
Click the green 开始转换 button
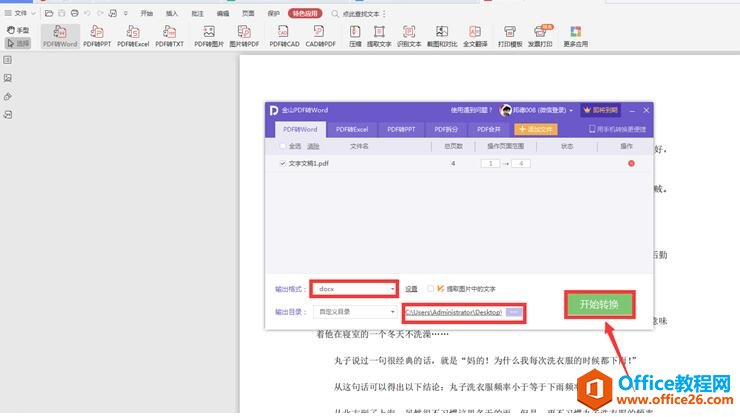coord(598,305)
